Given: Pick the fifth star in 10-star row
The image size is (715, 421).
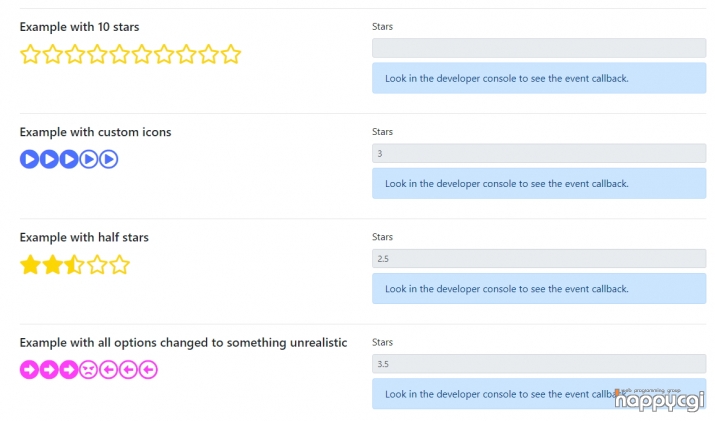Looking at the screenshot, I should pyautogui.click(x=119, y=54).
